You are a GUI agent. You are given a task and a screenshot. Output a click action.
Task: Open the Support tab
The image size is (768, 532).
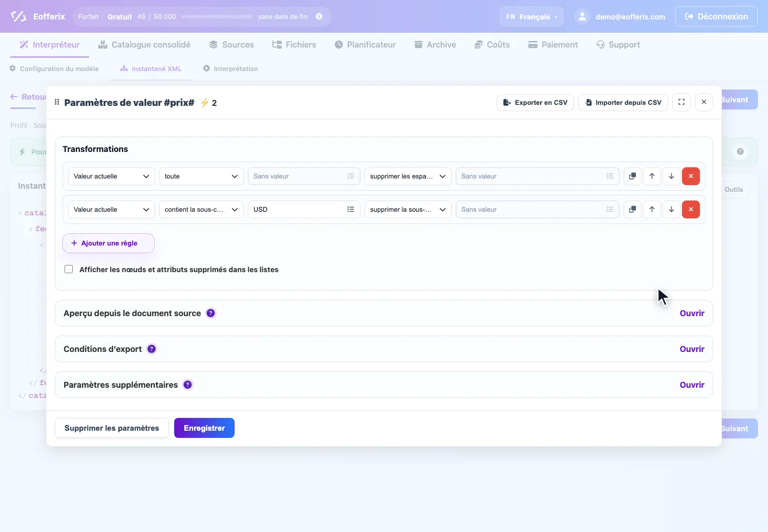(x=618, y=45)
